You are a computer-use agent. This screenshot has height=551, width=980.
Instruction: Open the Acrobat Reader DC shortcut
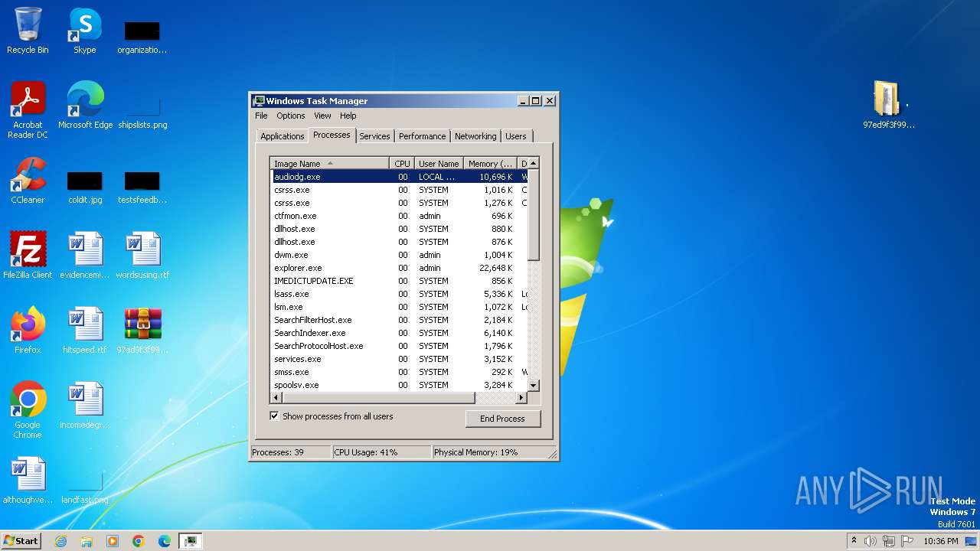pos(28,110)
